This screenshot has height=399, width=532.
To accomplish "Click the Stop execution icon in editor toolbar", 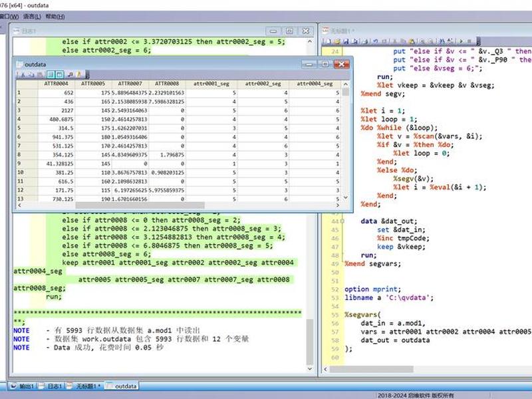I will tap(469, 41).
